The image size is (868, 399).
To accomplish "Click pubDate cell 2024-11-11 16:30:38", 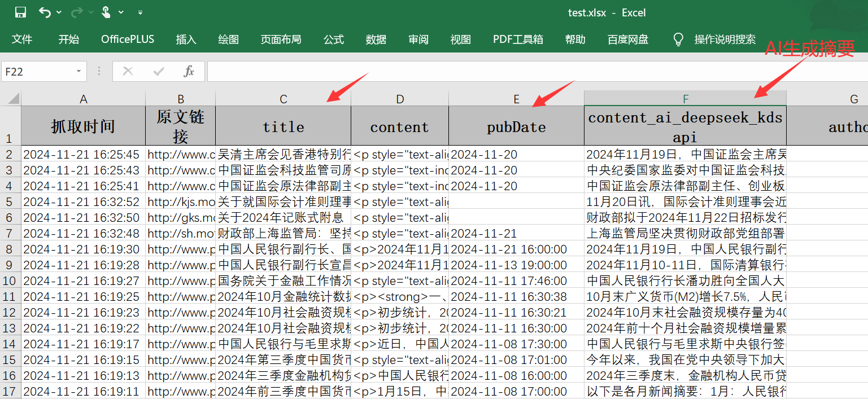I will 516,296.
